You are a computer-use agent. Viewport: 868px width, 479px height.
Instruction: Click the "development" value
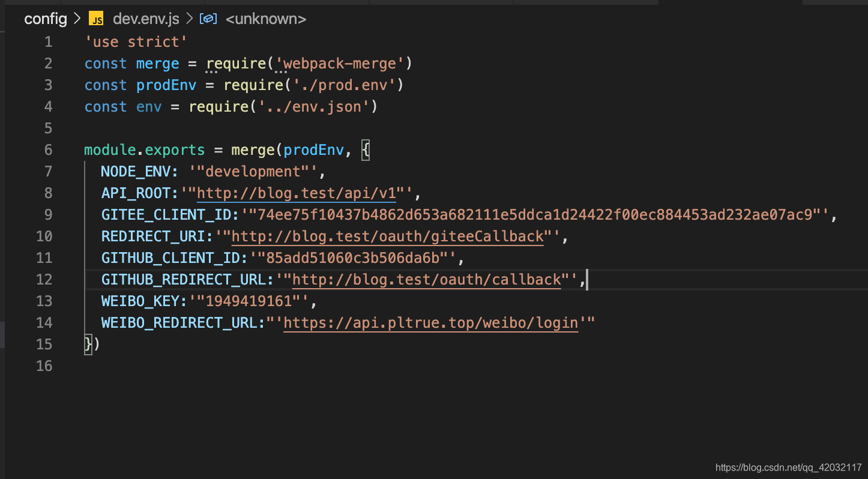click(x=253, y=172)
